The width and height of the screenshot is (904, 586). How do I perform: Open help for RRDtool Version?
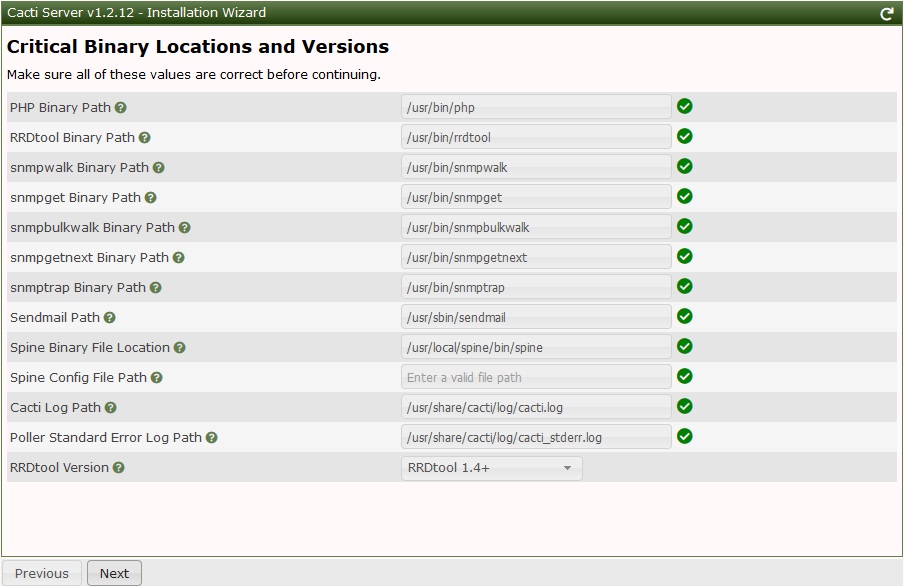coord(119,468)
